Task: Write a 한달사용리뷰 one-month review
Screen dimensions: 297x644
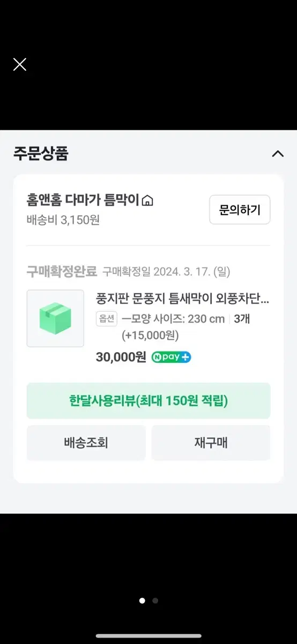Action: 148,401
